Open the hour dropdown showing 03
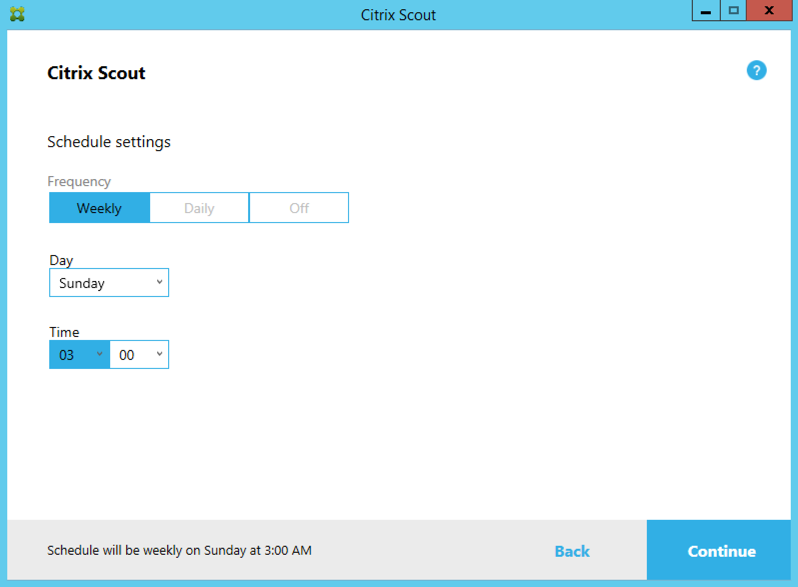This screenshot has width=798, height=587. coord(79,354)
